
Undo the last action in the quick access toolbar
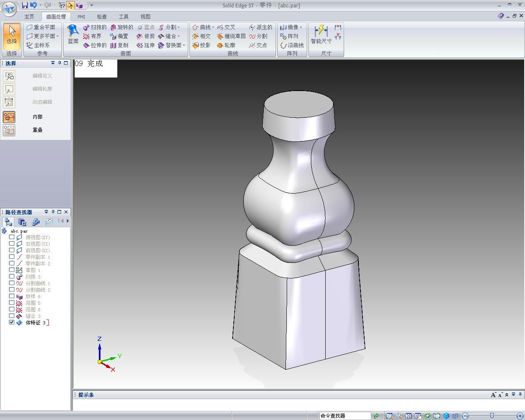pos(34,5)
